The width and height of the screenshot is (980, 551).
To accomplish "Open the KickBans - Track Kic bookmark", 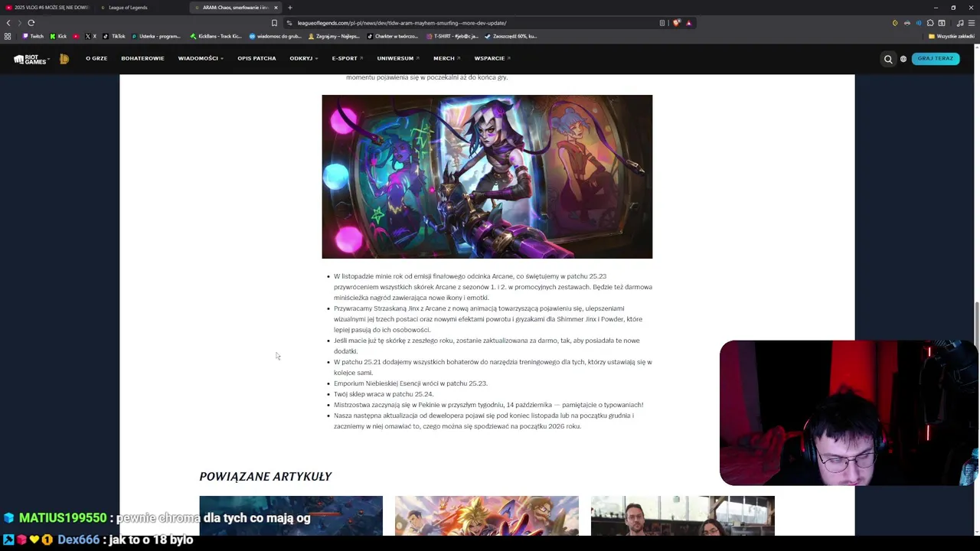I will point(216,36).
